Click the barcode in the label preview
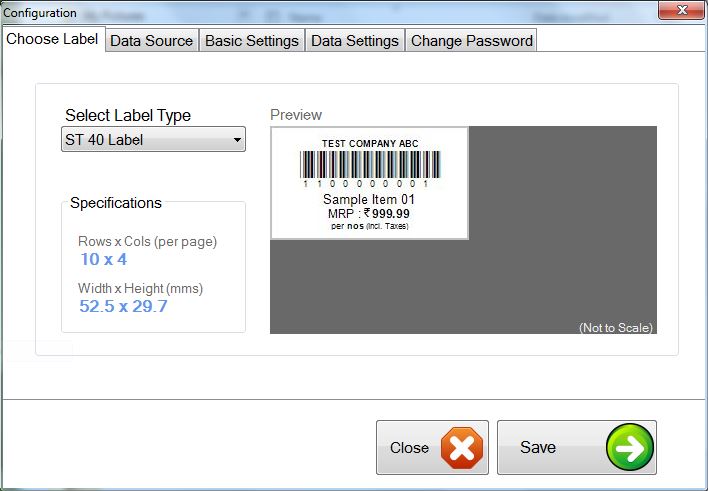This screenshot has height=491, width=708. (x=369, y=164)
